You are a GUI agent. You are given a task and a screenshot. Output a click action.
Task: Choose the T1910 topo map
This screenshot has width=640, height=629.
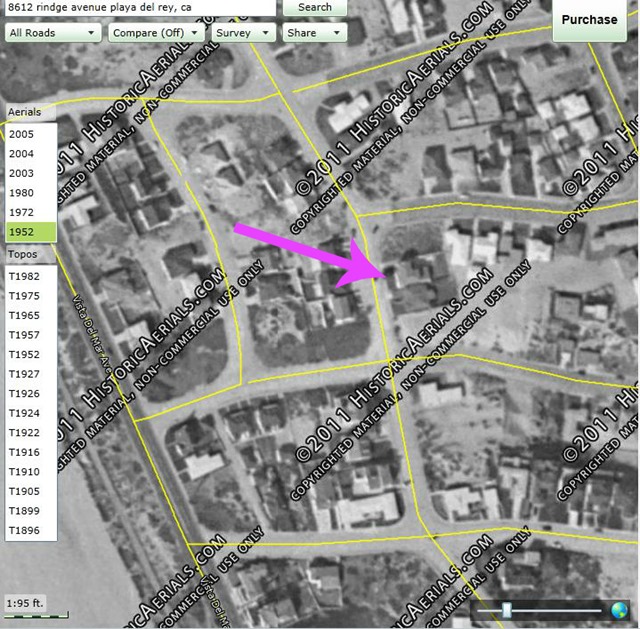pyautogui.click(x=31, y=472)
